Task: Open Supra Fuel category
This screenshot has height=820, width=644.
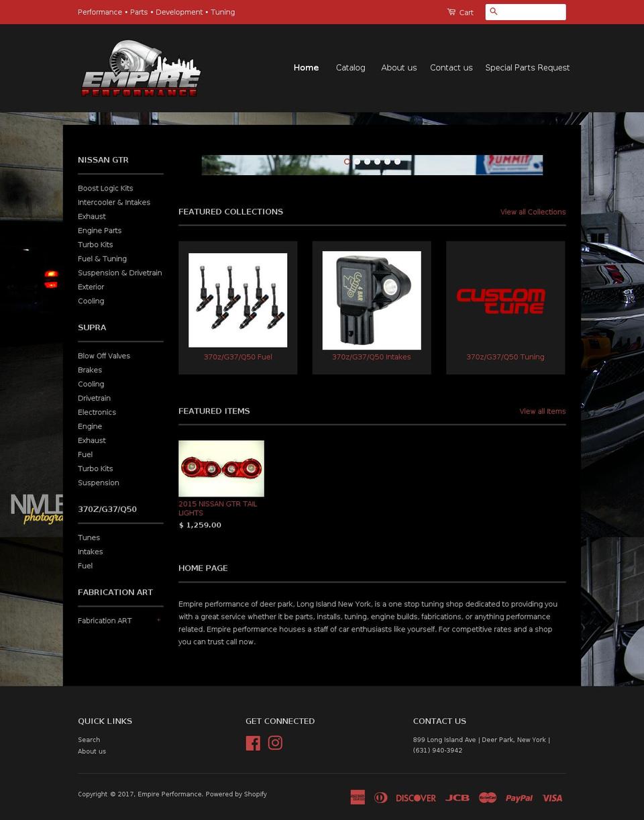Action: coord(85,455)
